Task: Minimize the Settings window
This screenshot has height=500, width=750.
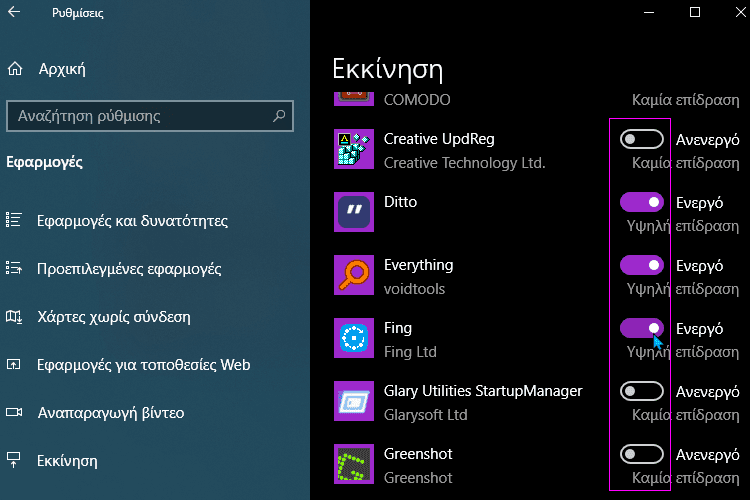Action: pos(649,12)
